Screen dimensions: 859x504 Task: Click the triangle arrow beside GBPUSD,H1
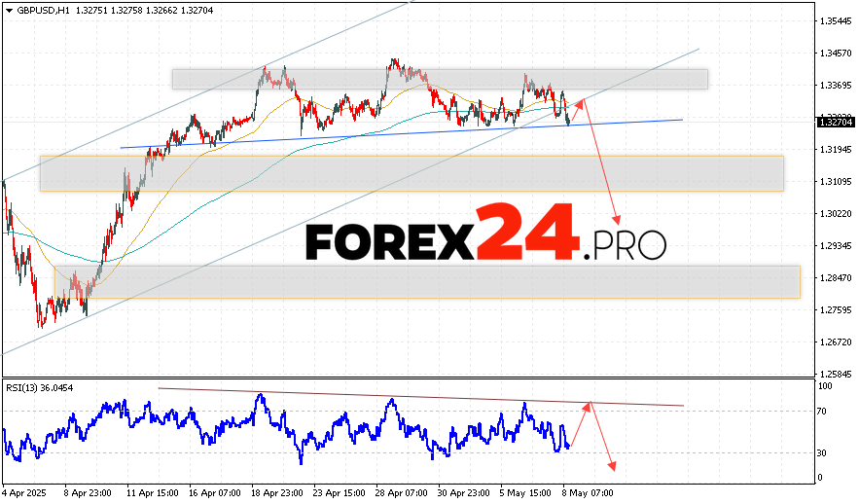9,11
